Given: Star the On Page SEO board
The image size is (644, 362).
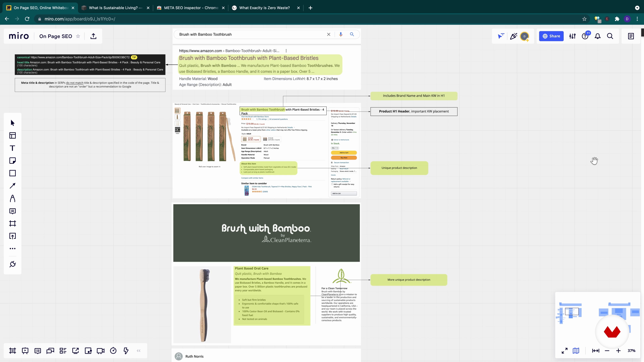Looking at the screenshot, I should [78, 36].
